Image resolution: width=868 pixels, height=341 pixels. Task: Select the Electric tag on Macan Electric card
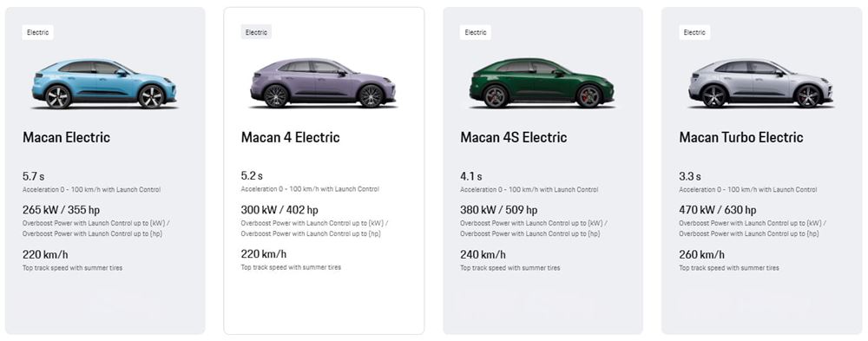(37, 32)
